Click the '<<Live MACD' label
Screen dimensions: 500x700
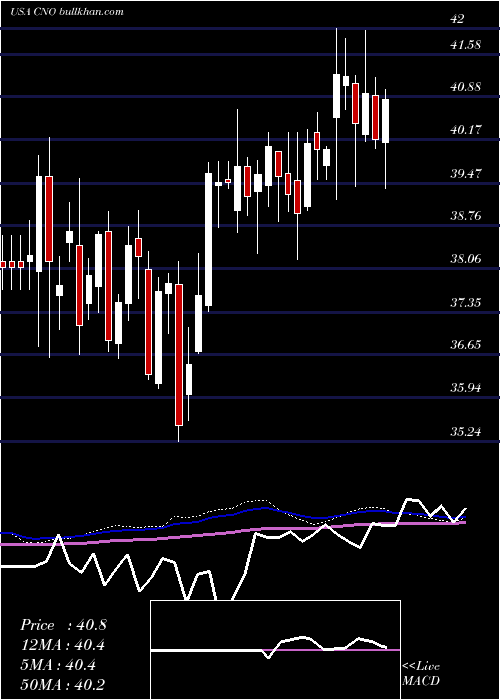(x=421, y=673)
